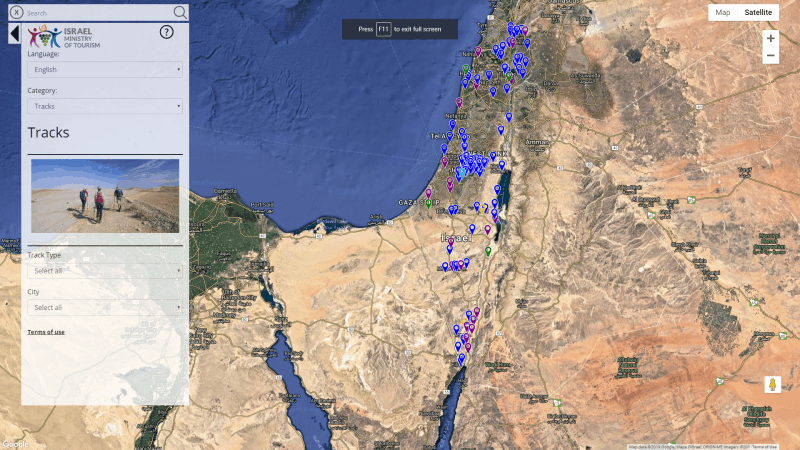The width and height of the screenshot is (800, 450).
Task: Click into the Search text field
Action: 95,13
